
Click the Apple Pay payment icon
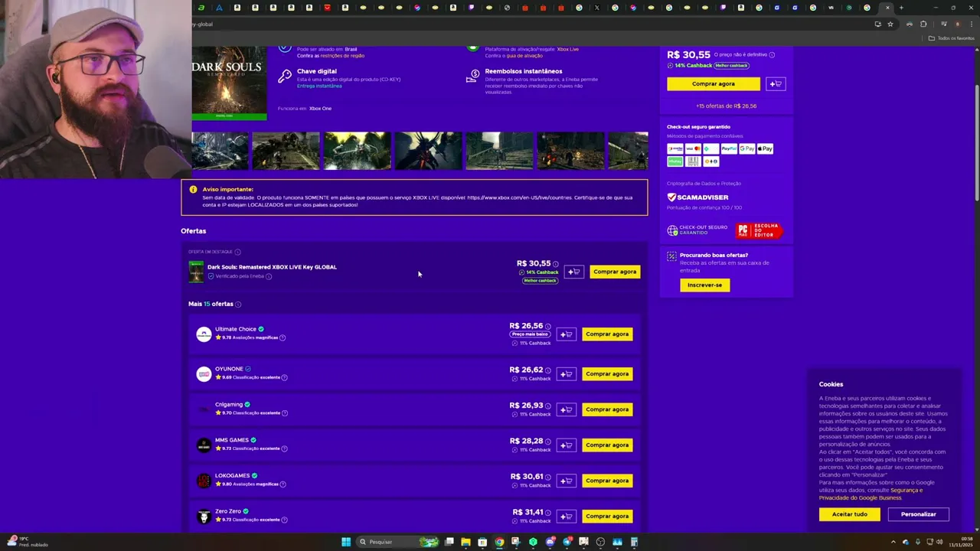(x=765, y=148)
